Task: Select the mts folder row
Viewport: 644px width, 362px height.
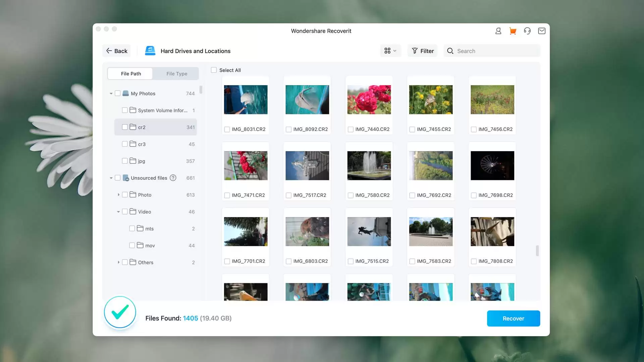Action: 155,229
